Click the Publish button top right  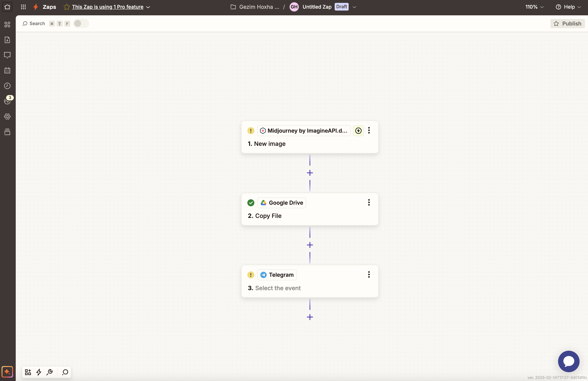pos(567,24)
